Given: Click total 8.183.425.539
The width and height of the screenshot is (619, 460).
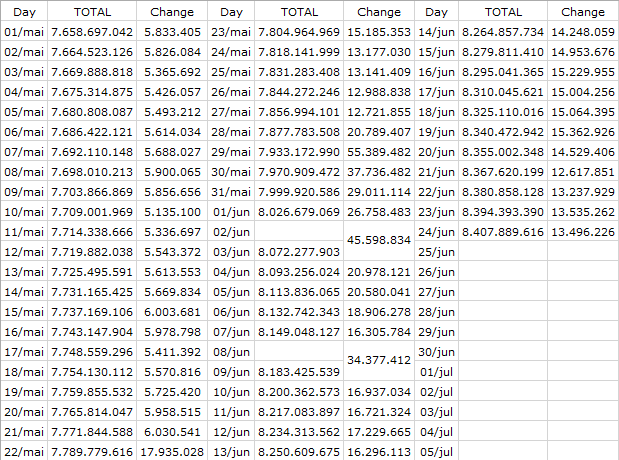Looking at the screenshot, I should pyautogui.click(x=299, y=372).
